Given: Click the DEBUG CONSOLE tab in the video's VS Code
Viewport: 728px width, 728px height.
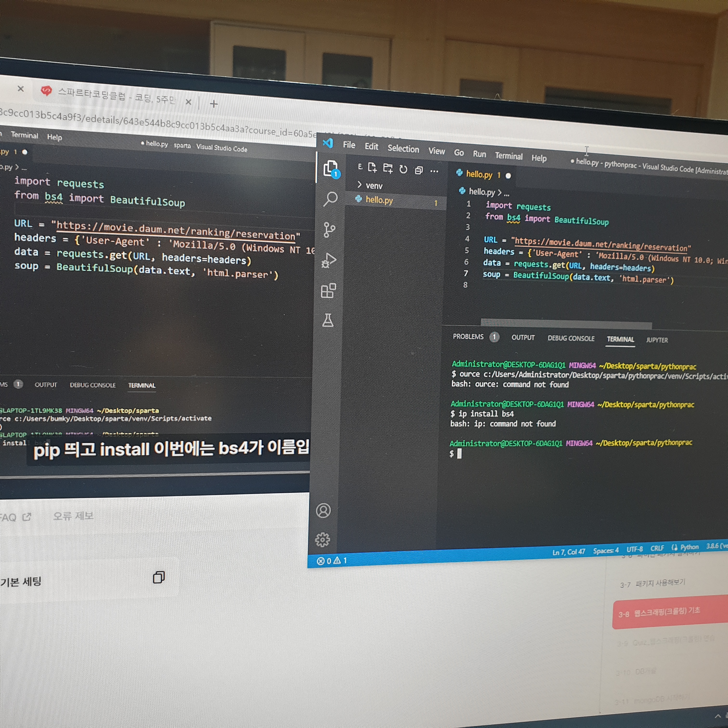Looking at the screenshot, I should [93, 385].
